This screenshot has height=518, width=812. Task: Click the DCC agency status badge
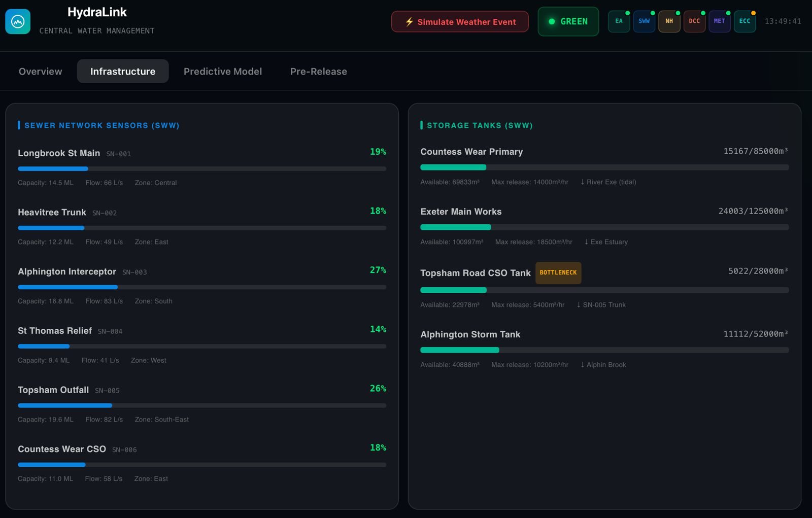tap(694, 21)
